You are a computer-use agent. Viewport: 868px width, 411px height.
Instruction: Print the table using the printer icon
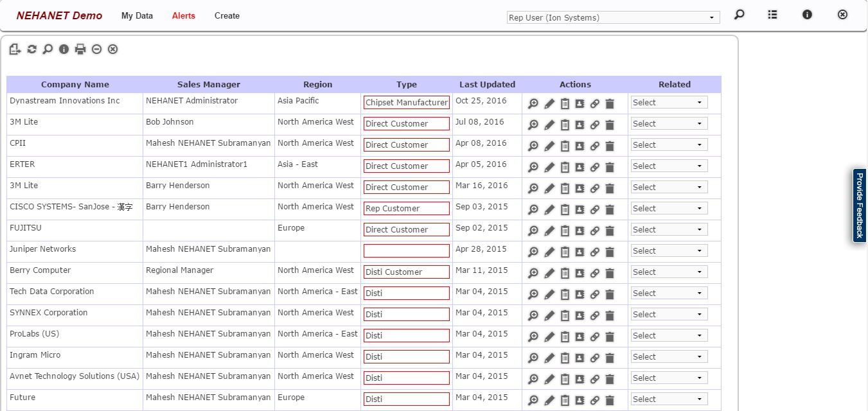pyautogui.click(x=80, y=49)
